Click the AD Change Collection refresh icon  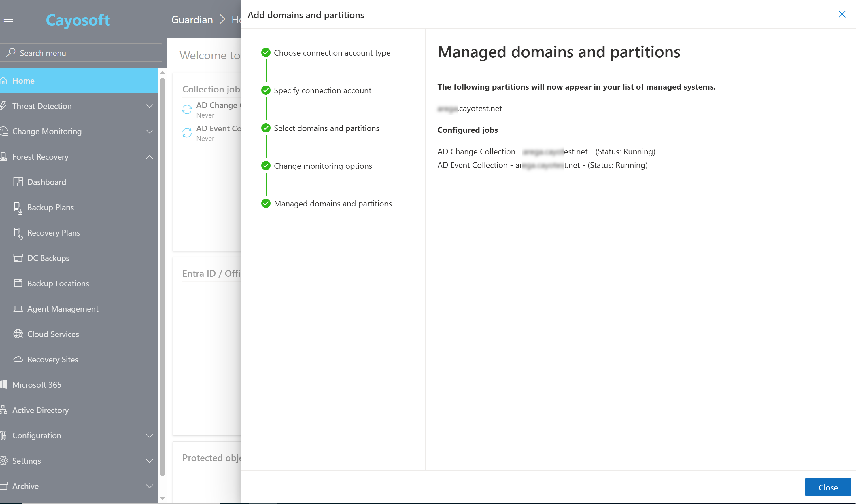click(187, 109)
